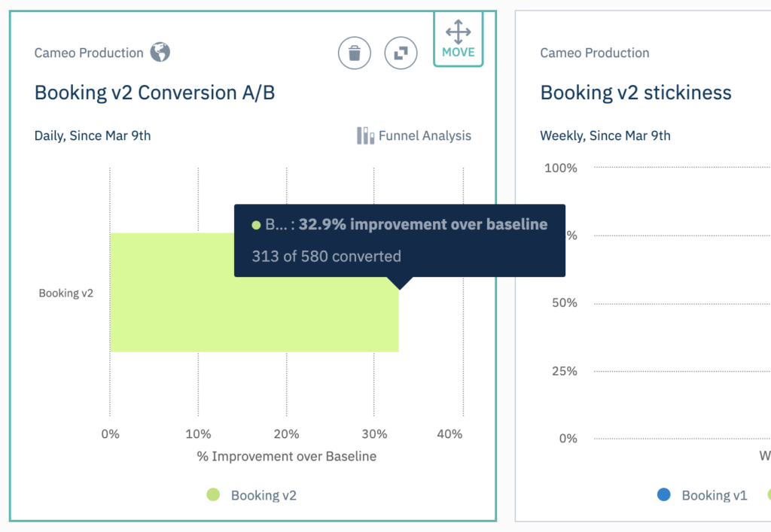Click the light green Booking v2 bar

pos(173,316)
